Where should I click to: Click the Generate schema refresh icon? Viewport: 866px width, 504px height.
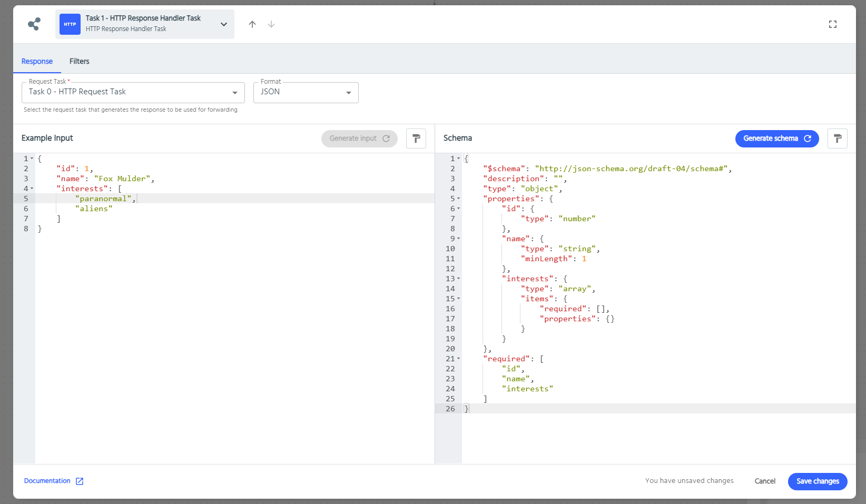[808, 139]
